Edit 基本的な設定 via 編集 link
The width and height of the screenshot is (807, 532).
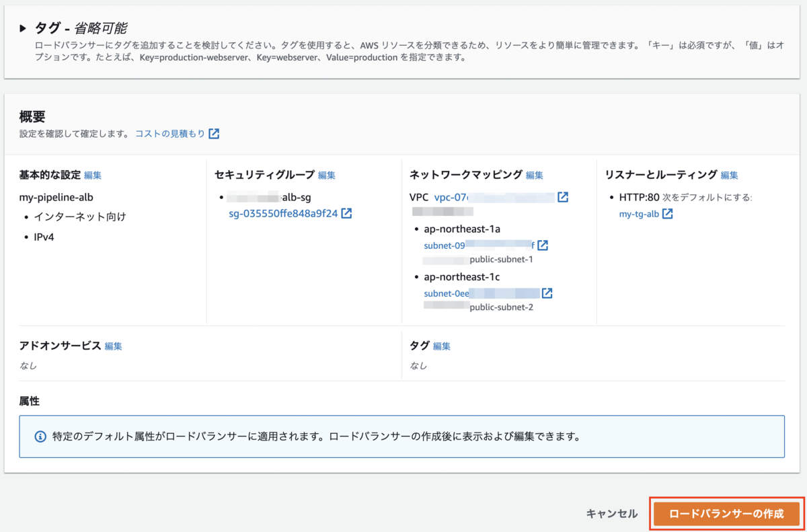click(x=93, y=175)
